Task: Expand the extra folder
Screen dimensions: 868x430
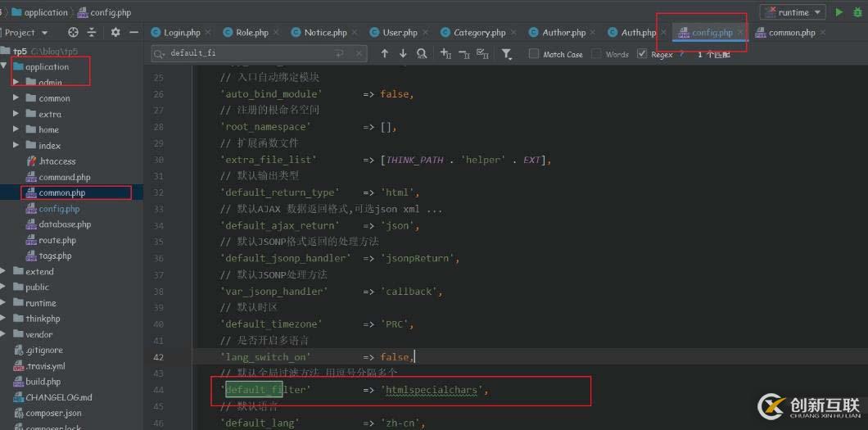Action: (16, 114)
